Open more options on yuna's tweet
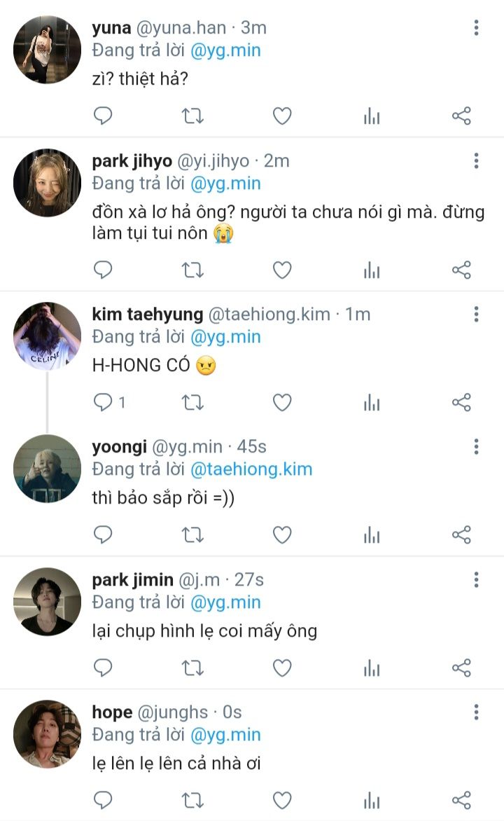 click(476, 28)
